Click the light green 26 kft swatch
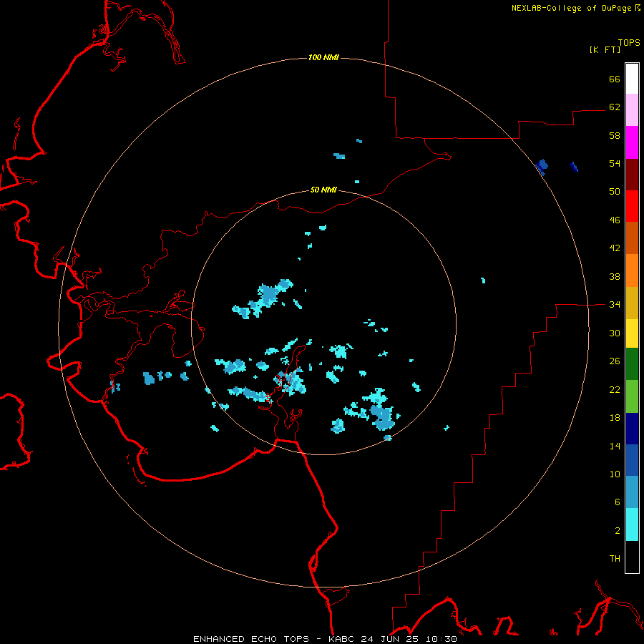The width and height of the screenshot is (644, 644). point(632,396)
